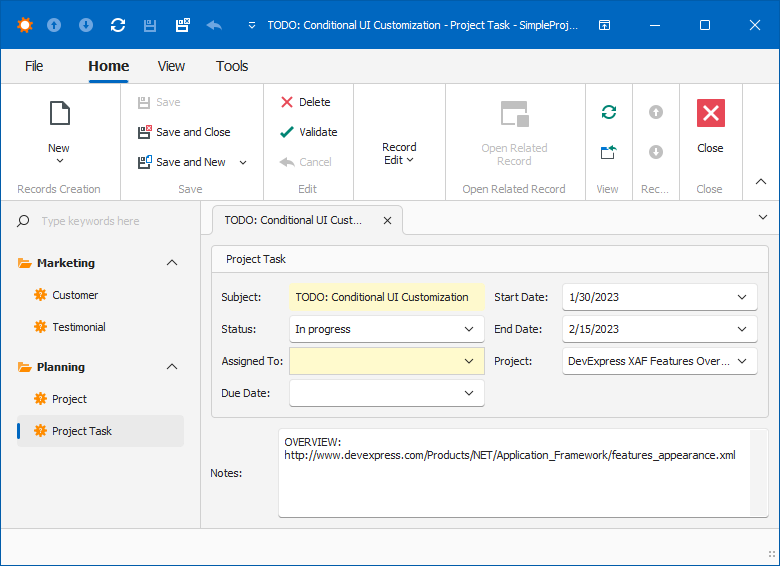Open the Save and New dropdown arrow
The width and height of the screenshot is (780, 566).
[x=243, y=162]
